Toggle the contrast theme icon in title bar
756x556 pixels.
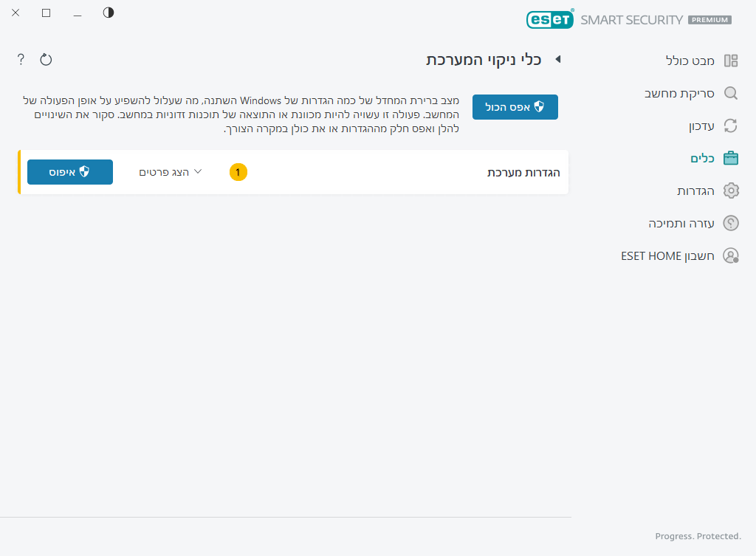pos(109,13)
